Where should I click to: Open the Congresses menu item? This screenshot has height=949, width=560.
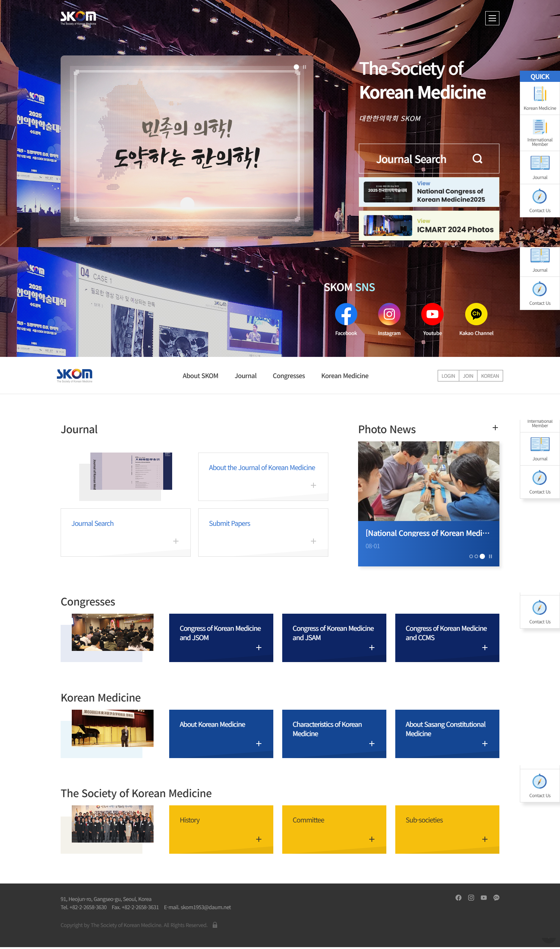tap(288, 376)
